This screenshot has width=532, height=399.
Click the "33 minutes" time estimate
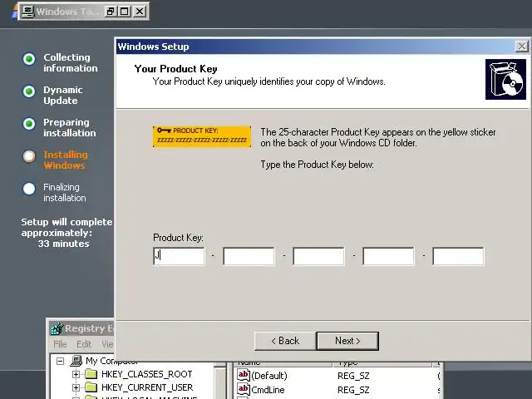coord(63,244)
